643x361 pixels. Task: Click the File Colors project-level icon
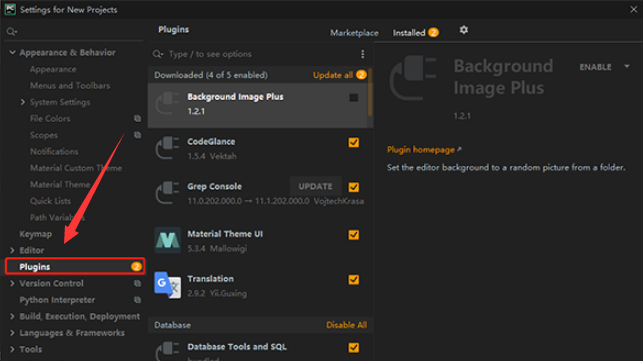coord(137,119)
